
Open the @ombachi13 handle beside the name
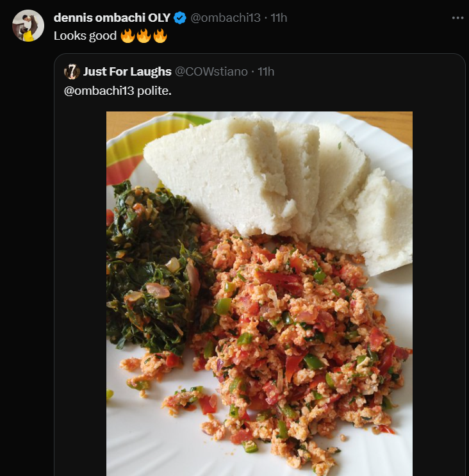click(226, 18)
